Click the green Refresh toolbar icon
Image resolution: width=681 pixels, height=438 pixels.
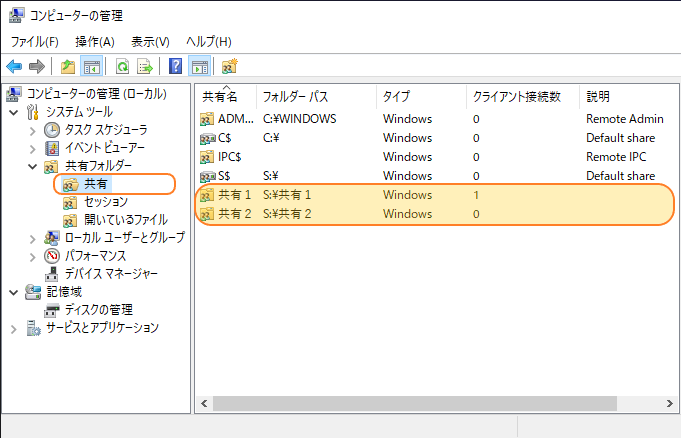click(122, 66)
